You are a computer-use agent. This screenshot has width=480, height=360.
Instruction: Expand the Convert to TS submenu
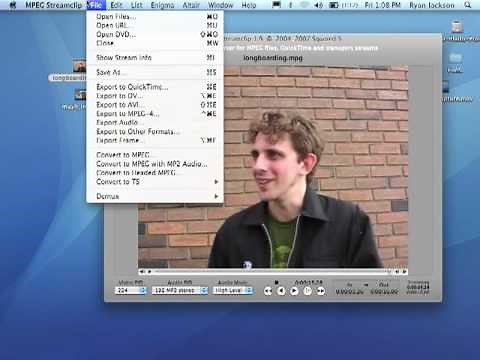click(x=155, y=182)
